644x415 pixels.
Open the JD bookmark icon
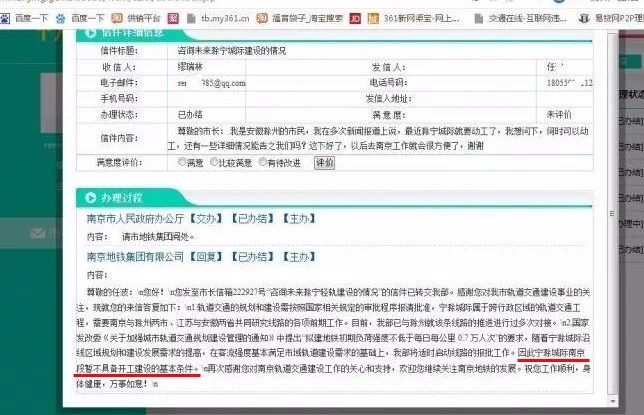(355, 18)
